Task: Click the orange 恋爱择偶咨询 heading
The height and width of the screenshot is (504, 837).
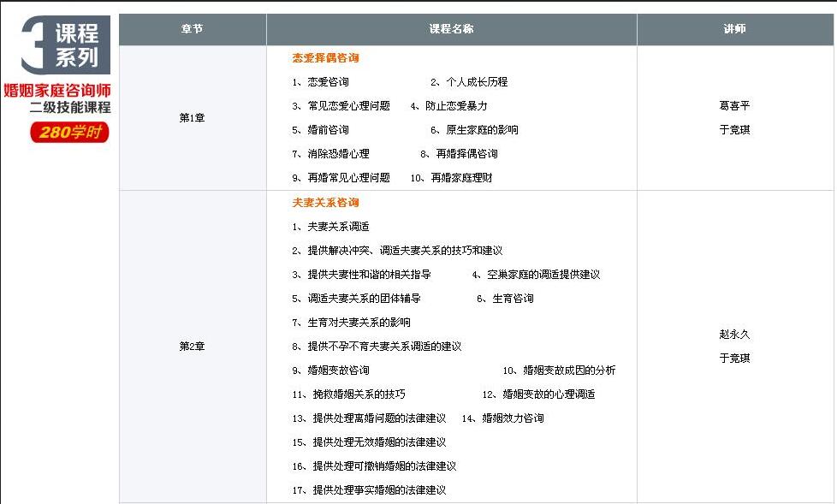Action: [325, 58]
